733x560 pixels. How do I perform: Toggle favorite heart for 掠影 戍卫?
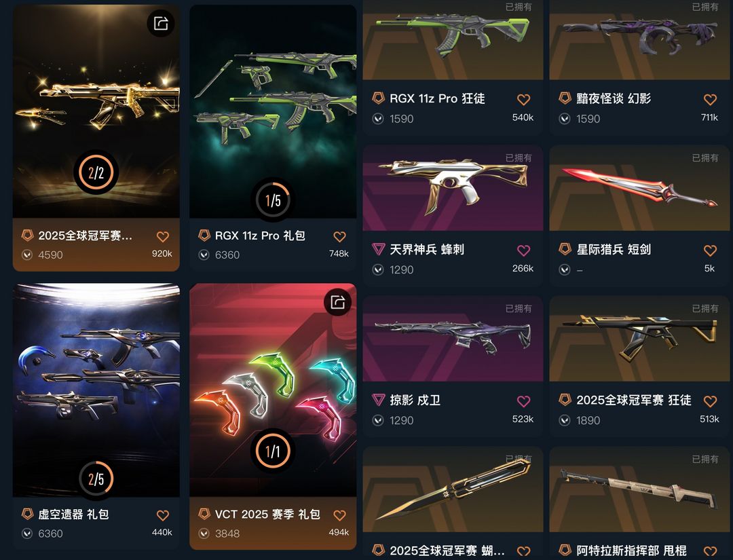[523, 401]
